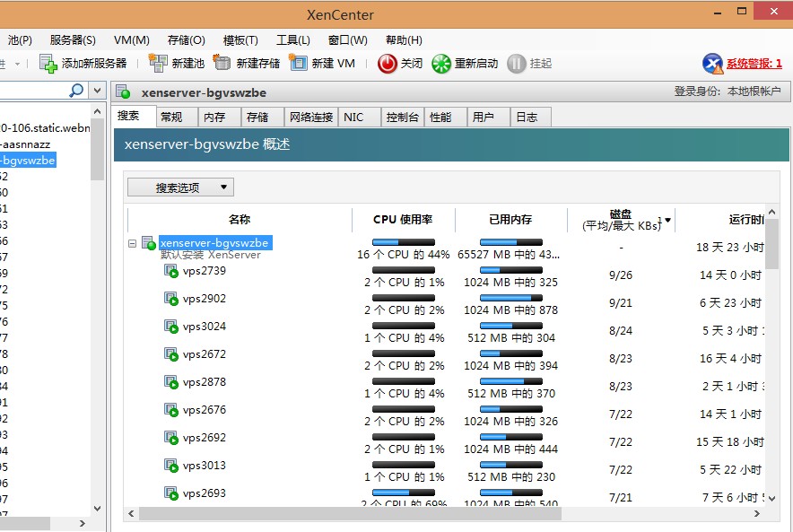
Task: Click the vps2739 VM icon
Action: tap(171, 271)
